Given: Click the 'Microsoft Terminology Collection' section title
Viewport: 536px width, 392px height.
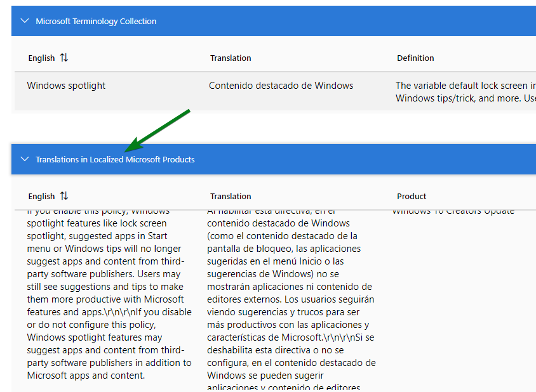Looking at the screenshot, I should (x=96, y=21).
